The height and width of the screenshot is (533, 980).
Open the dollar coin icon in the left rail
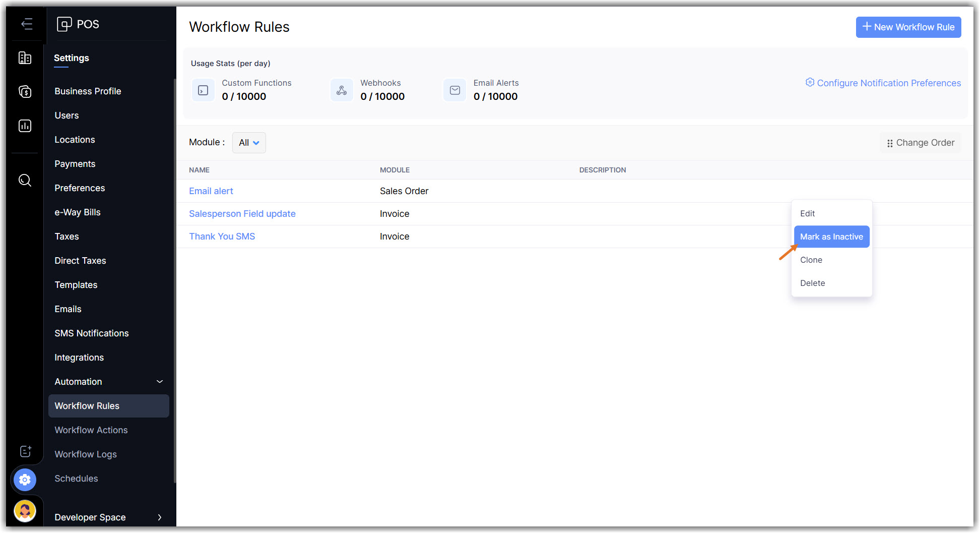25,92
